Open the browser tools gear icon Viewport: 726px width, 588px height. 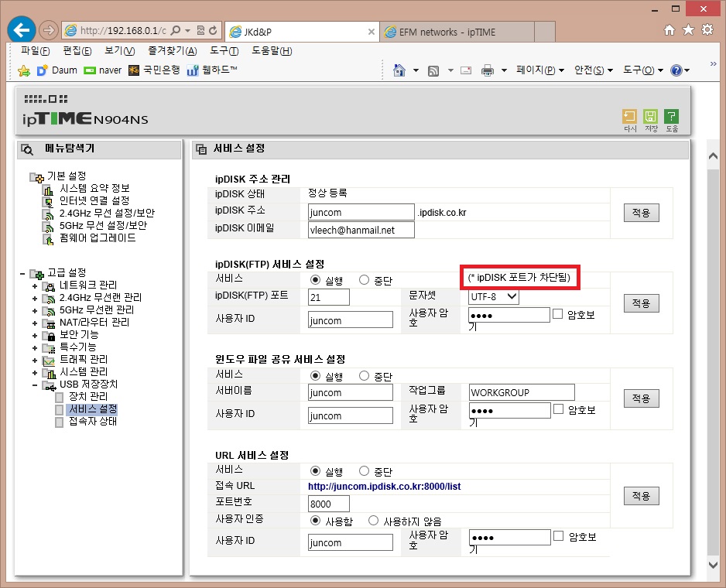click(x=707, y=30)
